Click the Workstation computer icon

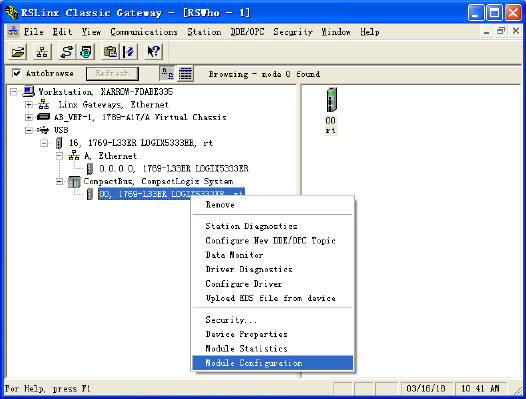pyautogui.click(x=28, y=91)
